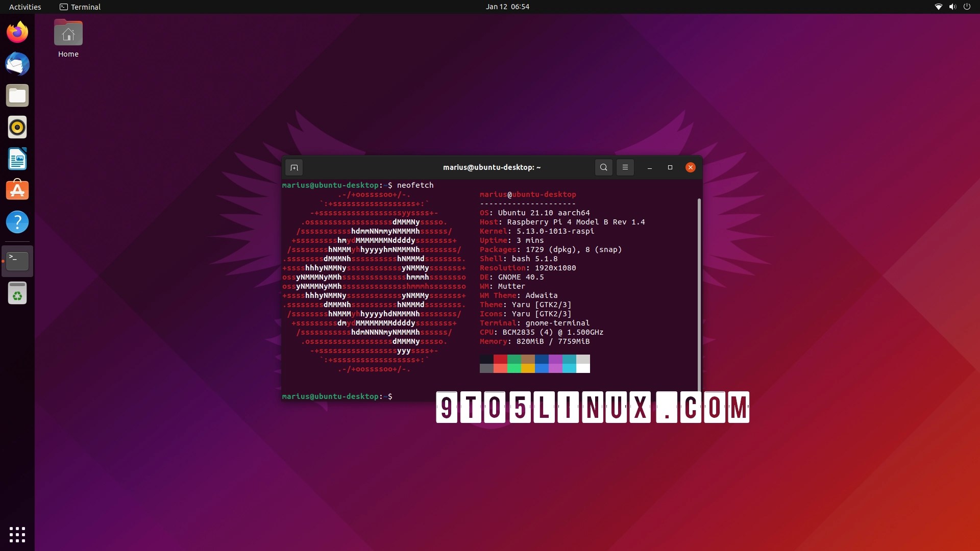The width and height of the screenshot is (980, 551).
Task: Open Ubuntu Software store
Action: (x=17, y=190)
